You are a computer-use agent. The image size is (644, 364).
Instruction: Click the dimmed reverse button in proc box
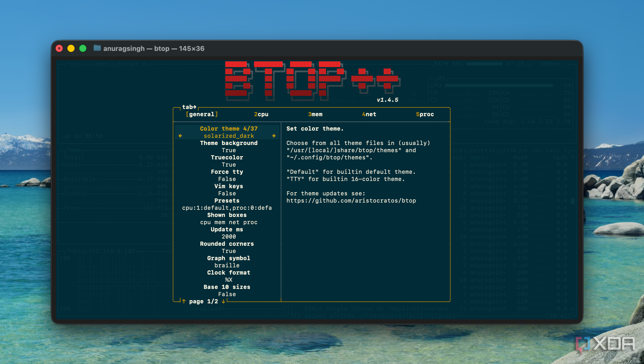[482, 150]
